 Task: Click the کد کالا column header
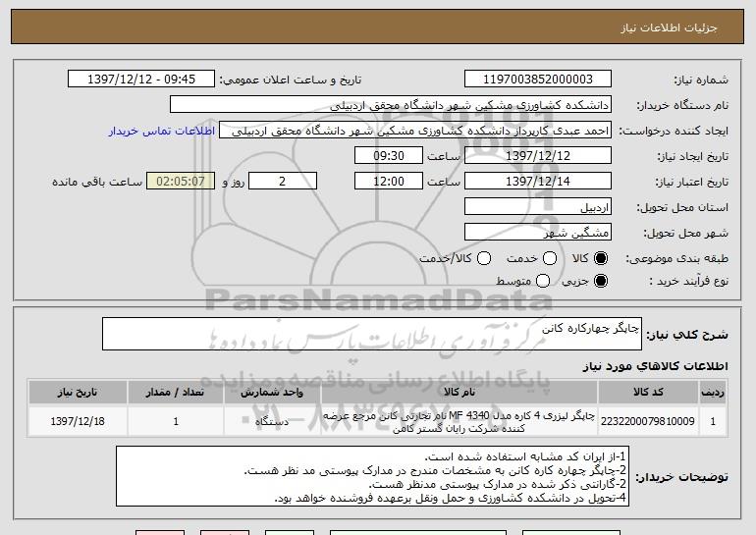[648, 392]
